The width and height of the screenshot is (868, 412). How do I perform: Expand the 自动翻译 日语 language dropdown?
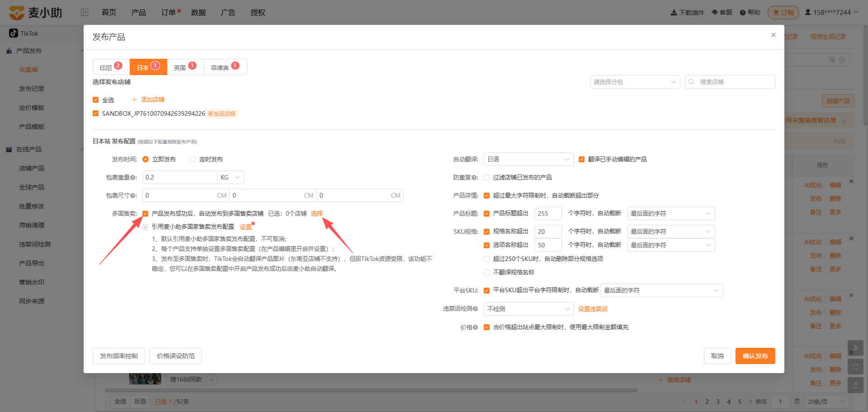[x=528, y=159]
